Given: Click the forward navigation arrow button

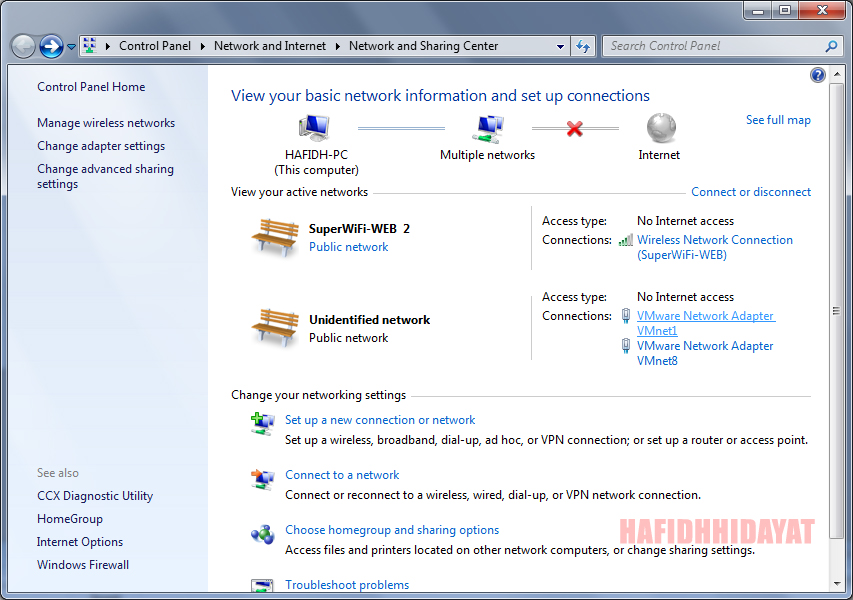Looking at the screenshot, I should coord(48,46).
